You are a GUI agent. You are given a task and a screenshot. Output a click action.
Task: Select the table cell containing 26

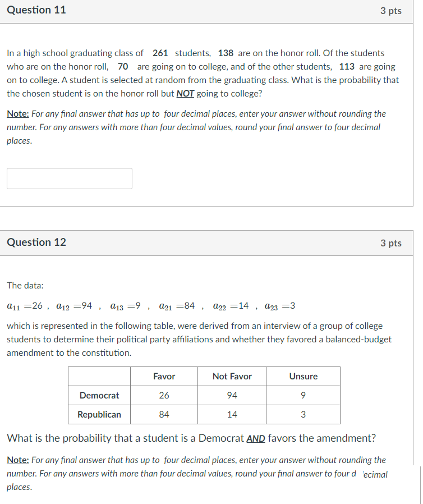(x=163, y=395)
